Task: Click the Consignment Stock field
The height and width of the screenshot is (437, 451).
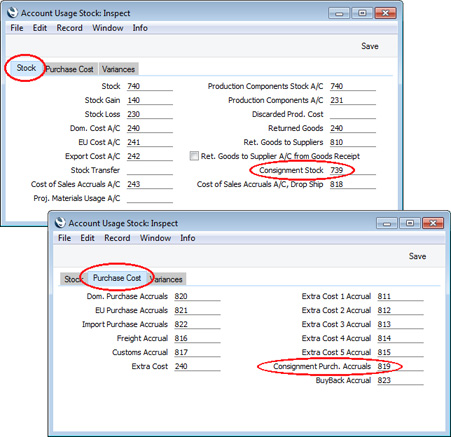Action: click(x=353, y=170)
